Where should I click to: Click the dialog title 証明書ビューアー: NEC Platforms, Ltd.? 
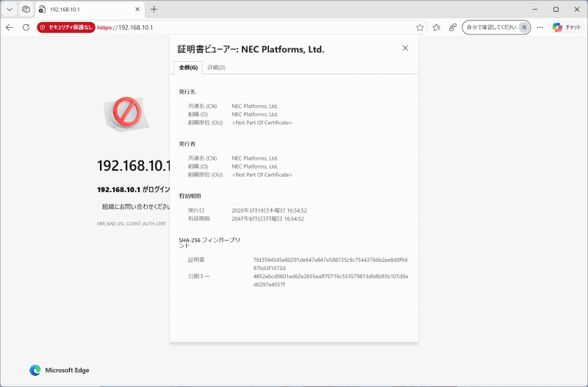pos(251,49)
